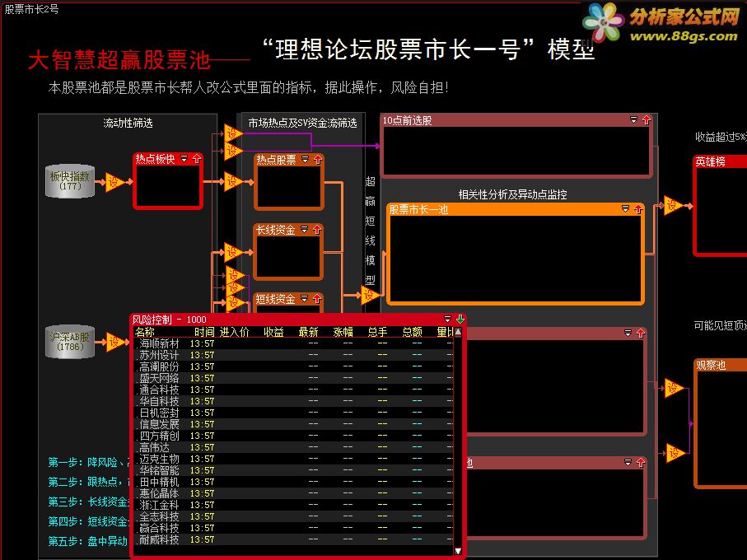Click the up arrow on 长线资金 panel

point(317,230)
